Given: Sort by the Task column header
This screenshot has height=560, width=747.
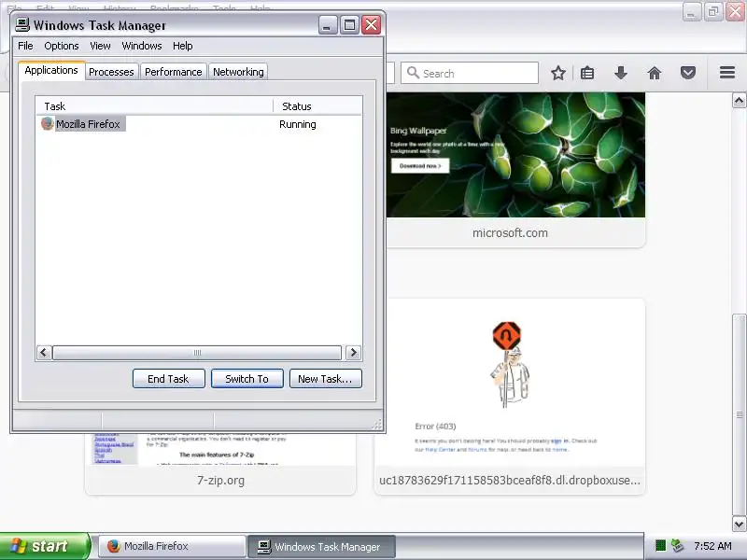Looking at the screenshot, I should click(x=154, y=106).
